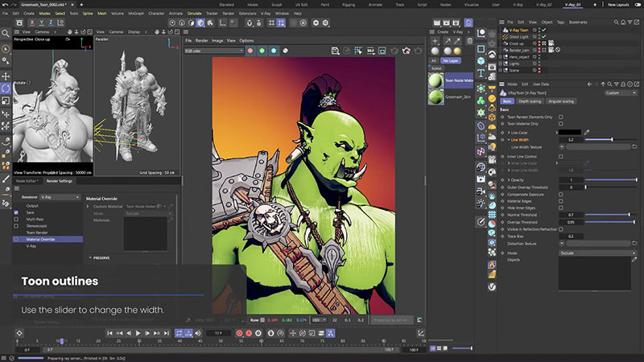Toggle Hide Inner Edges checkbox
The width and height of the screenshot is (644, 362).
click(560, 208)
